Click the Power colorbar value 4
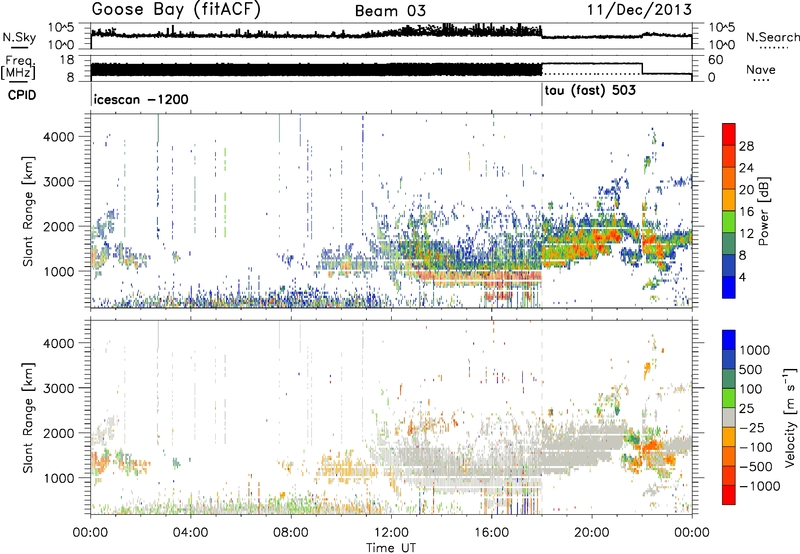Image resolution: width=800 pixels, height=554 pixels. pos(742,278)
